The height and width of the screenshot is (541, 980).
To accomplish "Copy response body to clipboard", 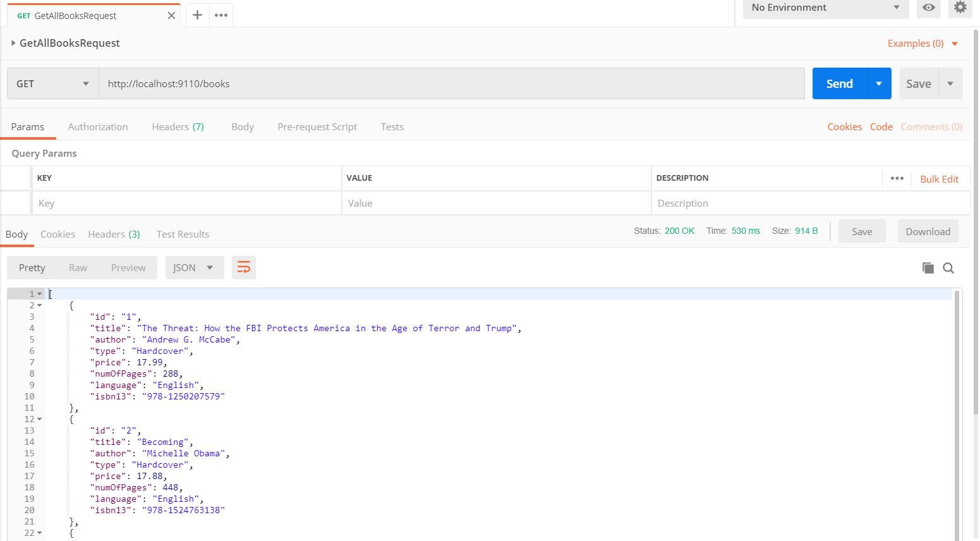I will (928, 268).
